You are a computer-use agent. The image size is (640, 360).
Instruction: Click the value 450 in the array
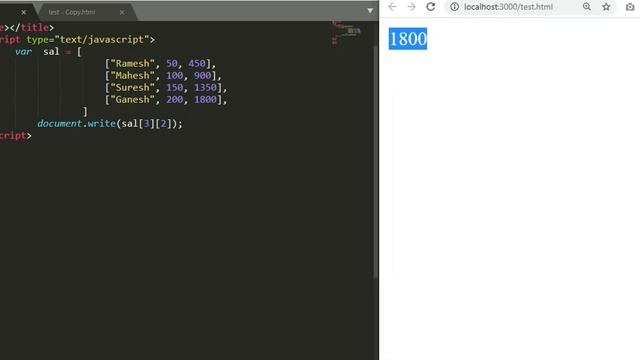coord(197,63)
